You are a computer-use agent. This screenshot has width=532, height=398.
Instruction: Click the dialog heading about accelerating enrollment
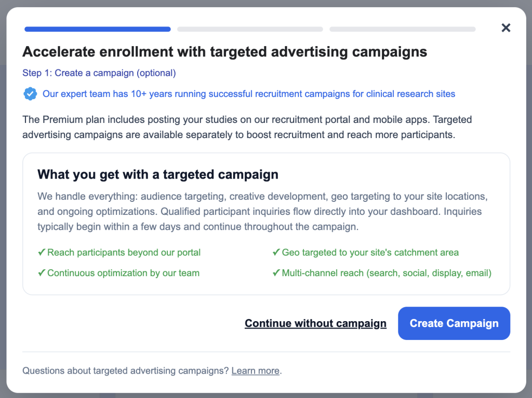pos(224,52)
